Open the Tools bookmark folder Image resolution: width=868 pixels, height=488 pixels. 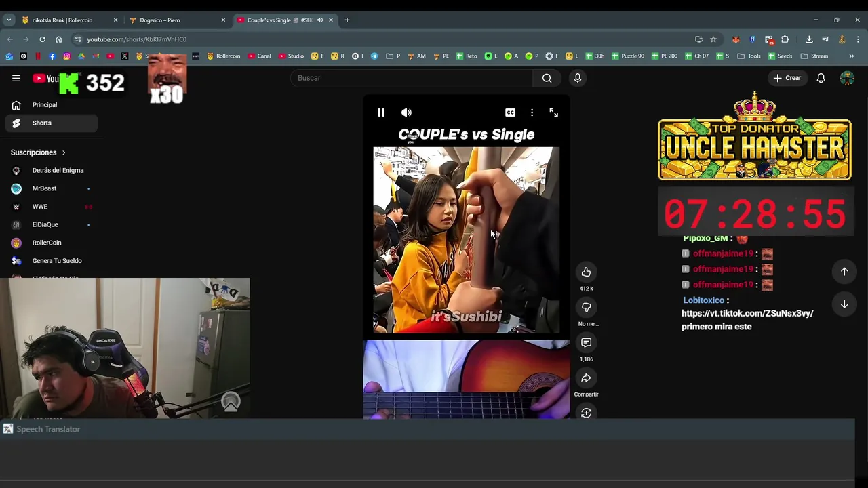click(749, 56)
